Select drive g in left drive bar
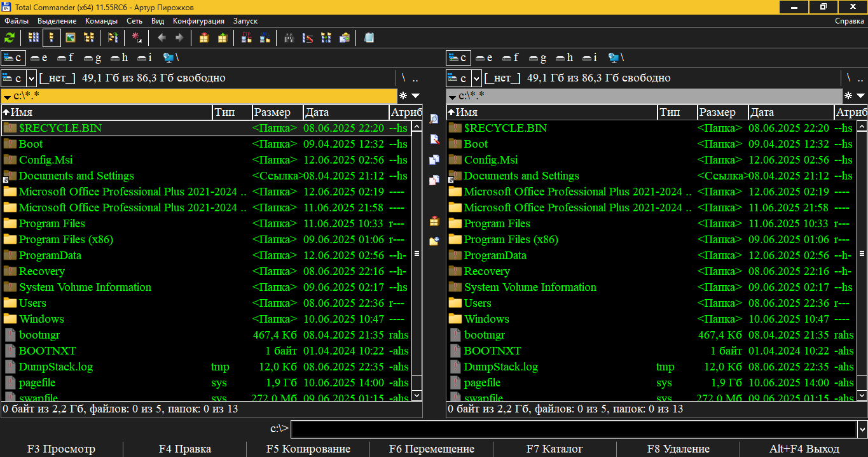 [x=92, y=58]
